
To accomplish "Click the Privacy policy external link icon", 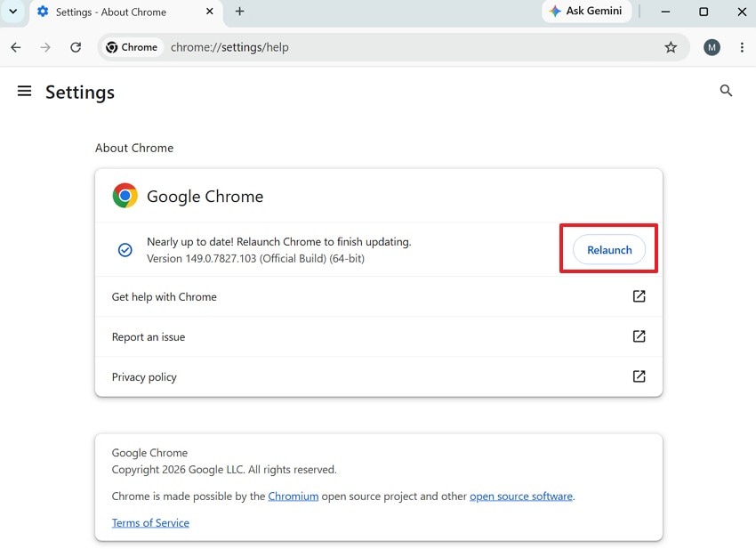I will 639,376.
